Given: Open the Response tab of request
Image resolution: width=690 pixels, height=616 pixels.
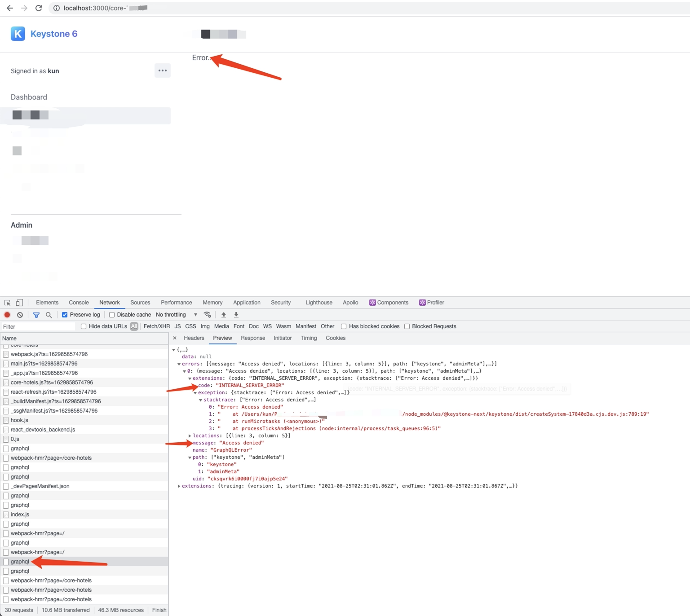Looking at the screenshot, I should pos(253,338).
